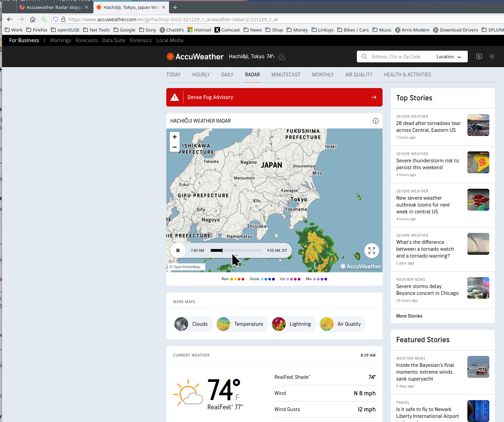Click the radar info icon
504x422 pixels.
click(376, 121)
